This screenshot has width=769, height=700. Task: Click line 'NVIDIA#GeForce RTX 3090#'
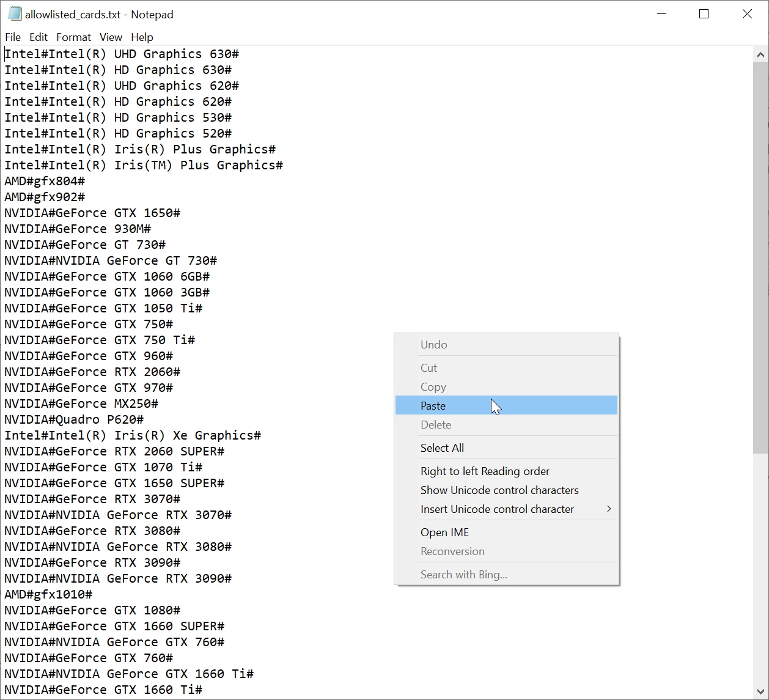[92, 562]
